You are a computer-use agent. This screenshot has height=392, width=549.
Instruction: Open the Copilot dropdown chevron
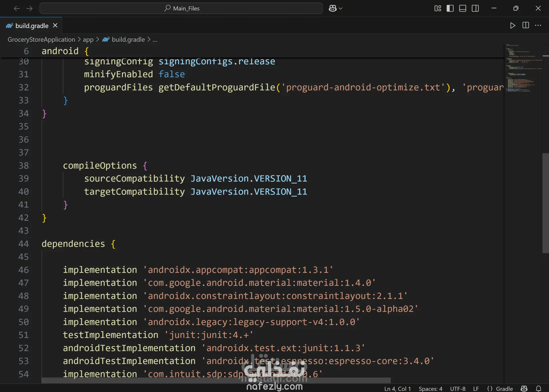[x=341, y=9]
